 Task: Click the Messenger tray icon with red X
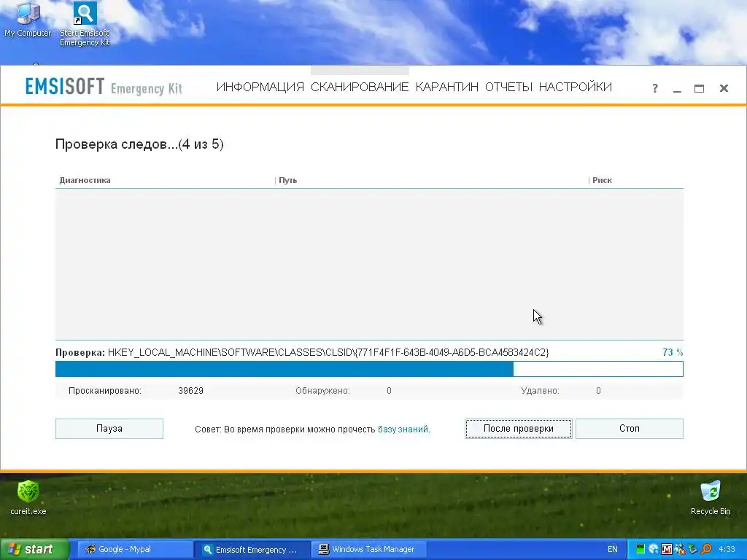680,549
